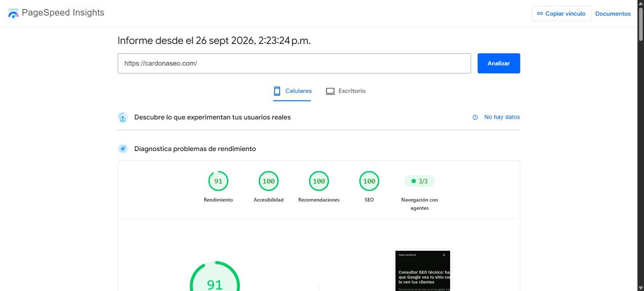Open the PageSpeed Insights title link
Screen dimensions: 644x291
coord(63,13)
